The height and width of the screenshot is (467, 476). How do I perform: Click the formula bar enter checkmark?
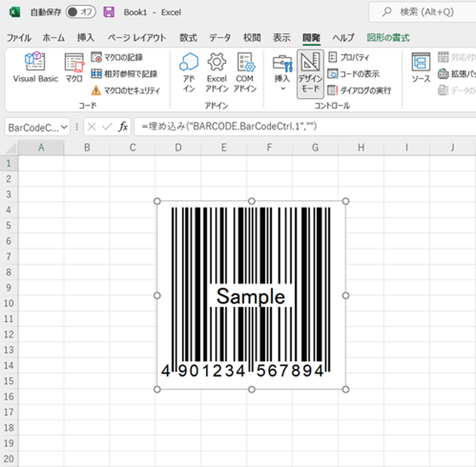(x=107, y=127)
